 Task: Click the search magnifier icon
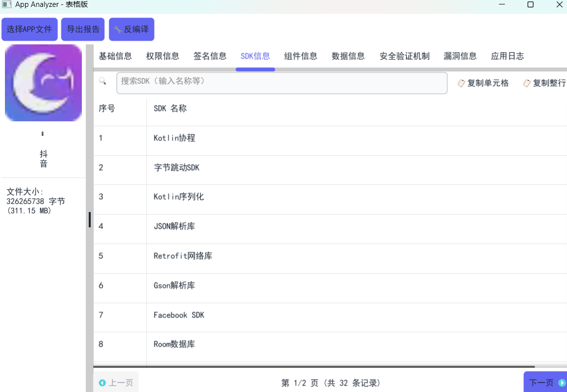point(103,81)
